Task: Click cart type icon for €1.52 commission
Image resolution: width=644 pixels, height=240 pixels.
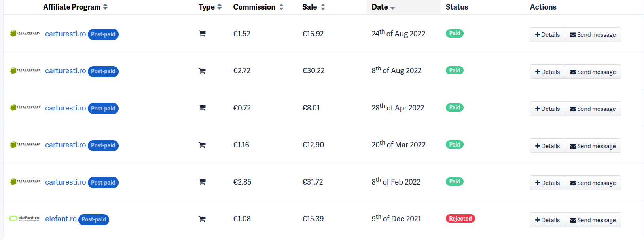Action: click(202, 34)
